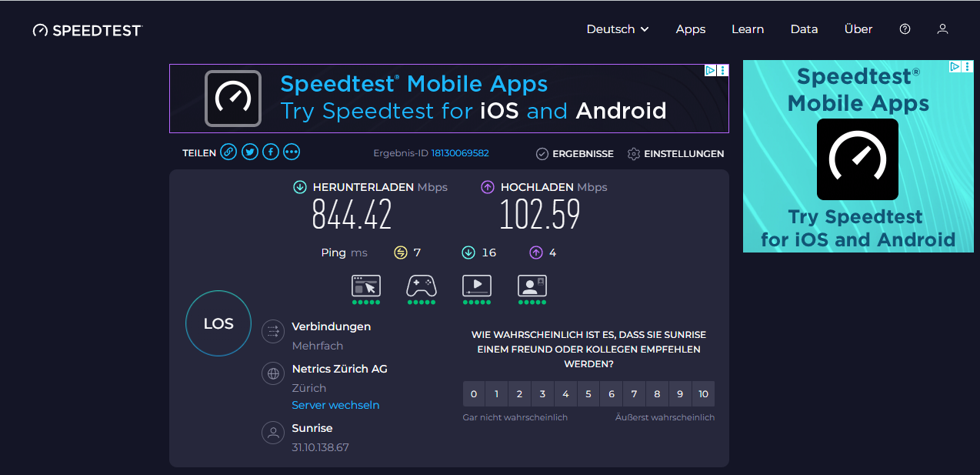
Task: Share result on Twitter
Action: (x=250, y=152)
